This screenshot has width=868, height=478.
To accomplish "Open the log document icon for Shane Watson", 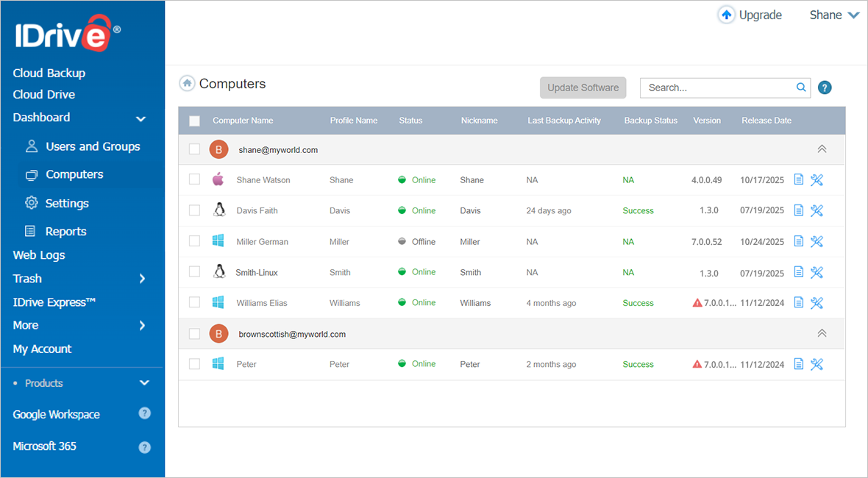I will pos(799,180).
